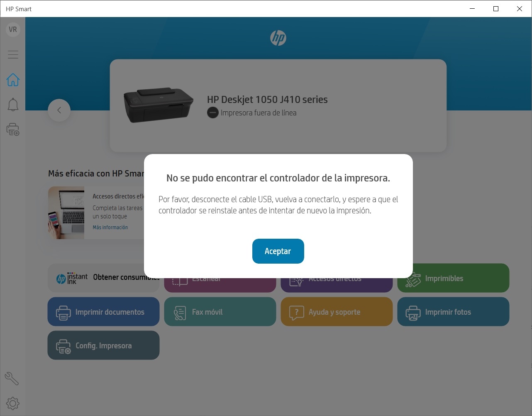Click the scissors icon on Imprimibles
This screenshot has height=416, width=532.
pos(413,280)
